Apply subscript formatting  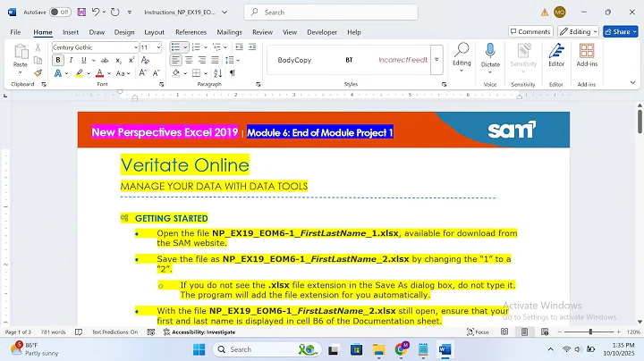click(118, 60)
